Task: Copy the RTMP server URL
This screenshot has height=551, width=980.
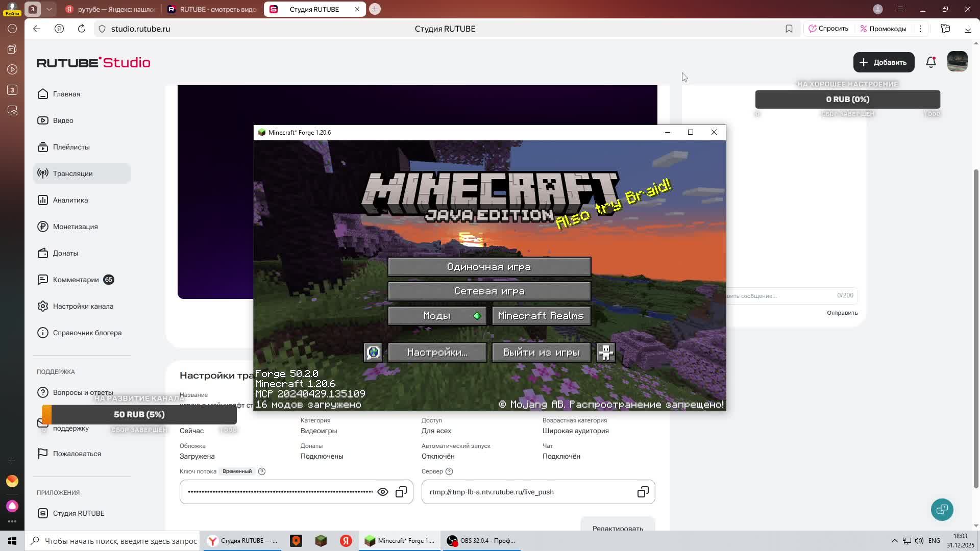Action: pos(643,492)
